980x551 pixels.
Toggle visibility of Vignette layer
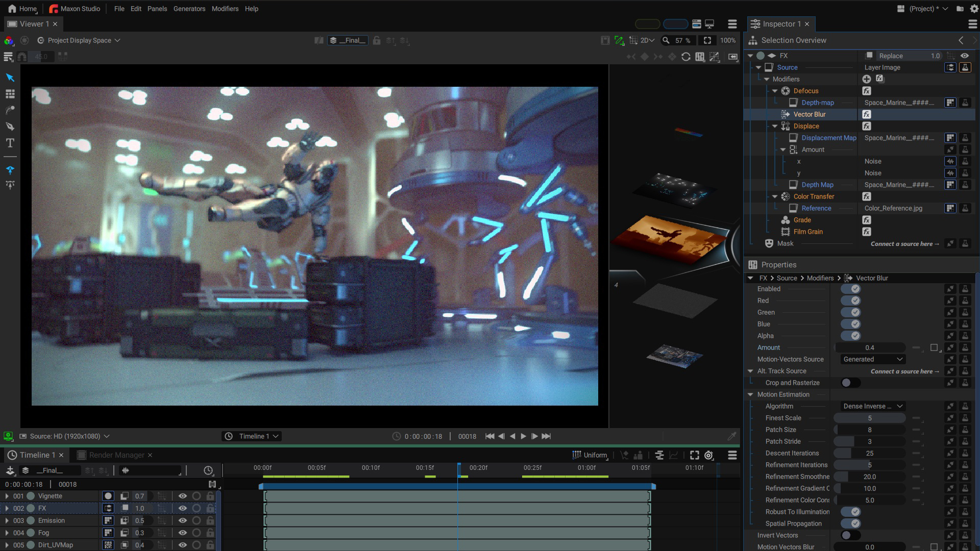point(182,496)
